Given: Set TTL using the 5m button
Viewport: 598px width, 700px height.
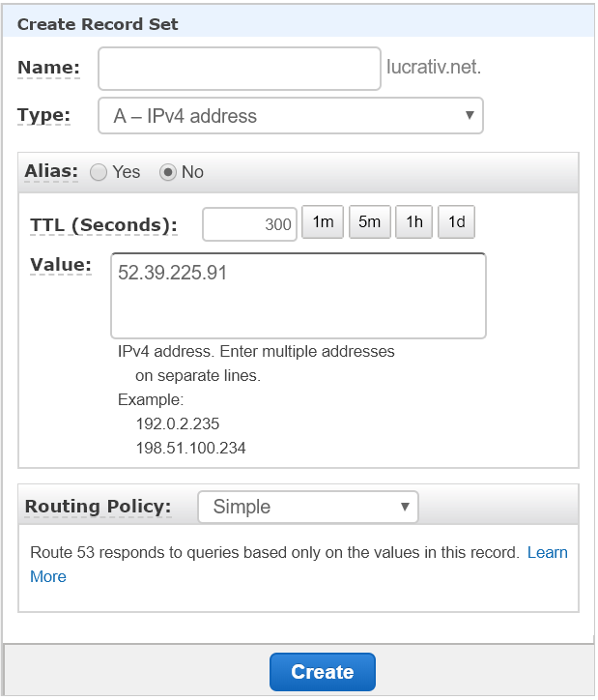Looking at the screenshot, I should pyautogui.click(x=370, y=221).
